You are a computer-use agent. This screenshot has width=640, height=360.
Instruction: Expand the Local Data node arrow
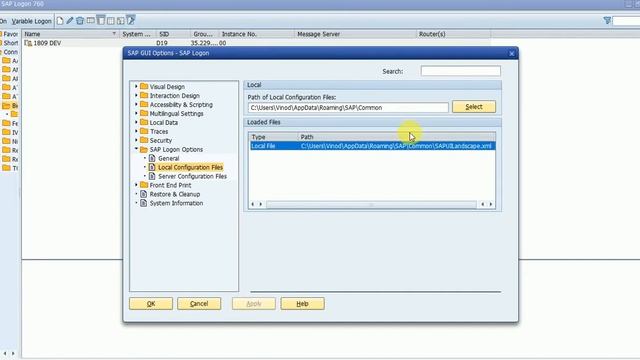click(136, 122)
